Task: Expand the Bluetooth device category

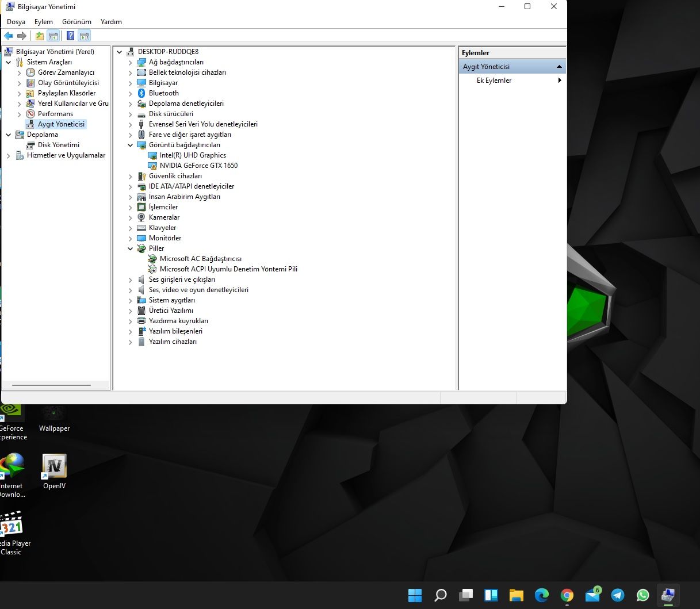Action: [130, 94]
